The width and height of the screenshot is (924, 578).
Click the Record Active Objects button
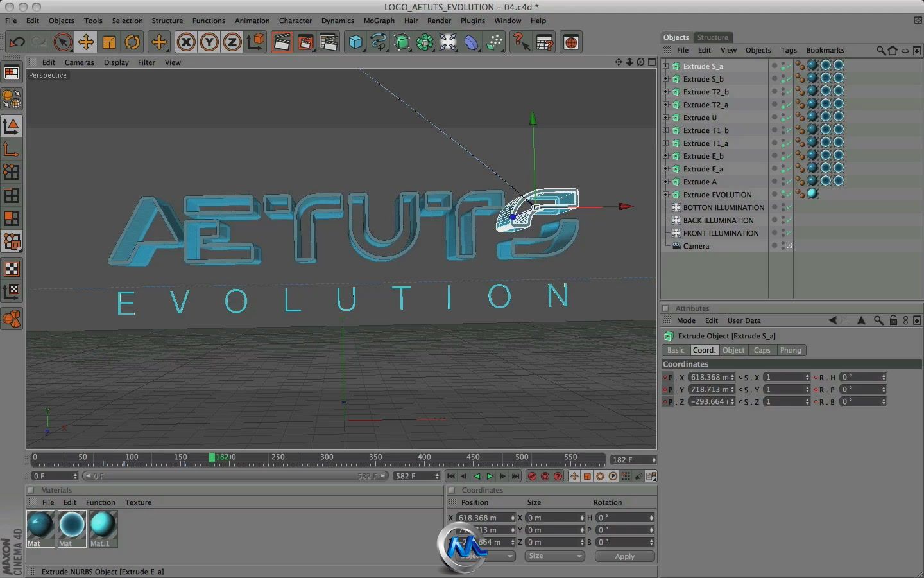[x=532, y=476]
